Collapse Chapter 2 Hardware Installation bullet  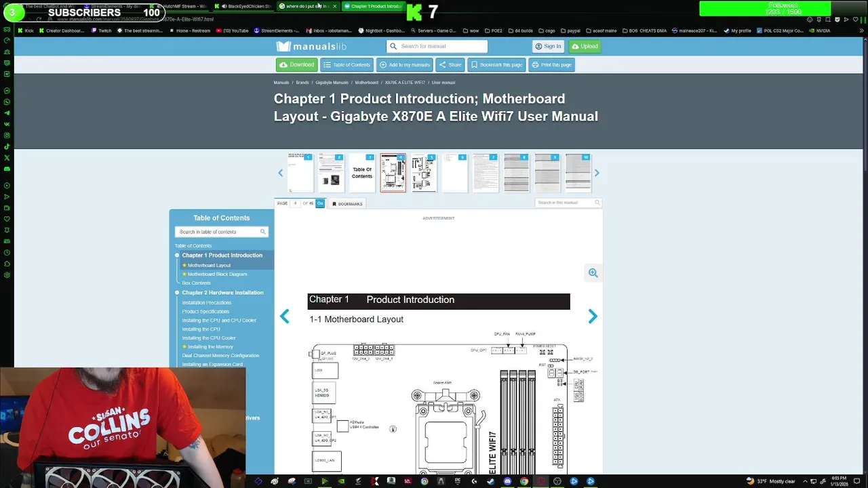coord(177,293)
